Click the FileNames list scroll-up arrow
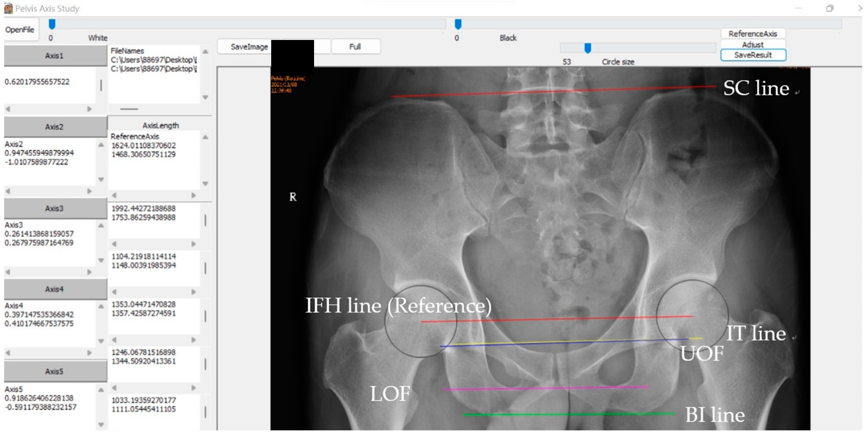 (x=205, y=52)
